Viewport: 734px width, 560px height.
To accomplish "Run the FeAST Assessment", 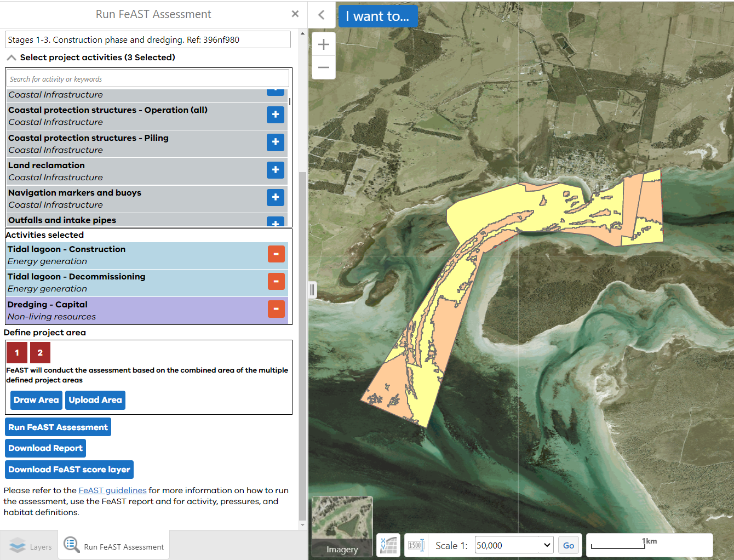I will [58, 427].
